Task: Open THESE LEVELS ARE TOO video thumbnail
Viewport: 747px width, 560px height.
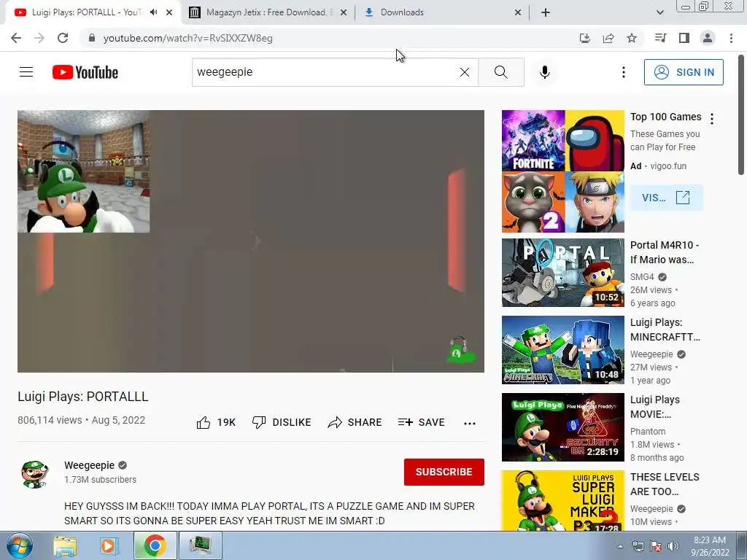Action: coord(562,500)
